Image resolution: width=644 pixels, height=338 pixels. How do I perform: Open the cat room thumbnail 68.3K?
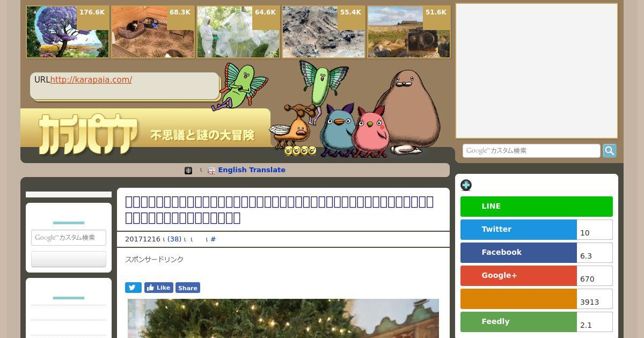coord(153,32)
